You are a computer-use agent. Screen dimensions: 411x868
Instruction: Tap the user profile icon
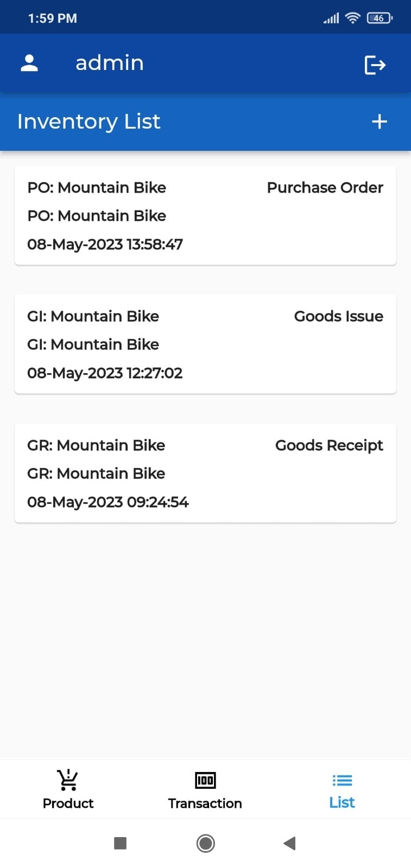29,63
